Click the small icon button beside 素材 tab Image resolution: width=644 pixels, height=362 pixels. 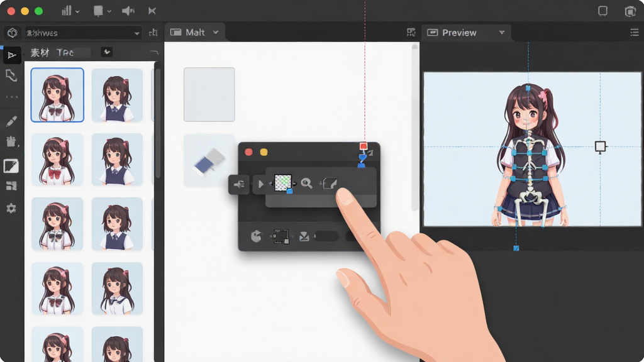107,52
